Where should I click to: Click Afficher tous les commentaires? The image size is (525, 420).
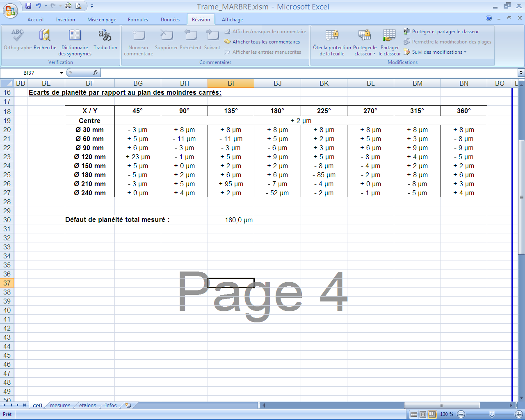[x=266, y=42]
